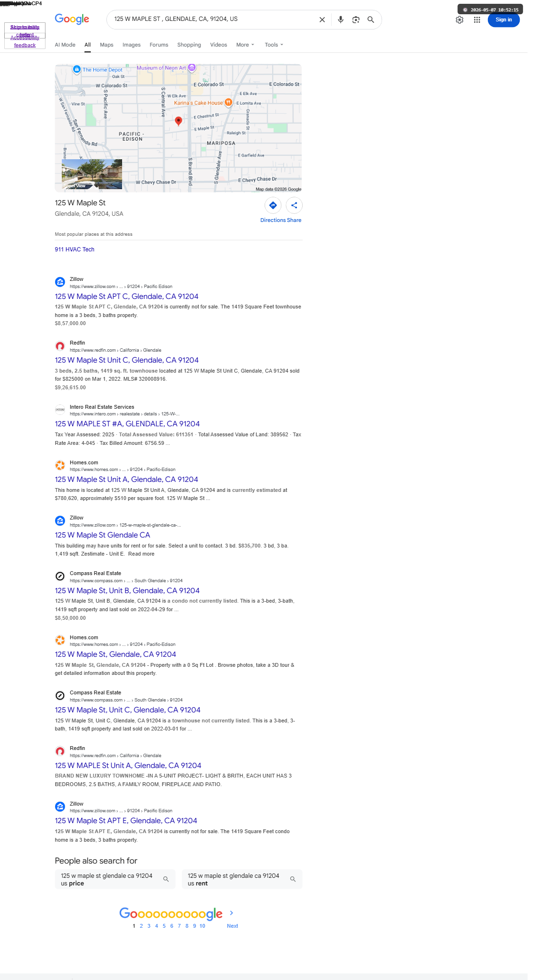
Task: Click the Directions diamond icon
Action: click(273, 205)
